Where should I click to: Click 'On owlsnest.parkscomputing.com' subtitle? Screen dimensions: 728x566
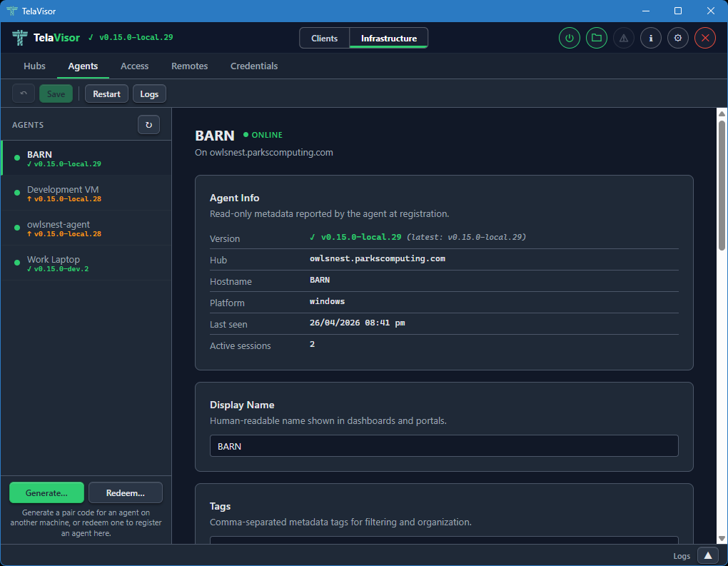263,152
